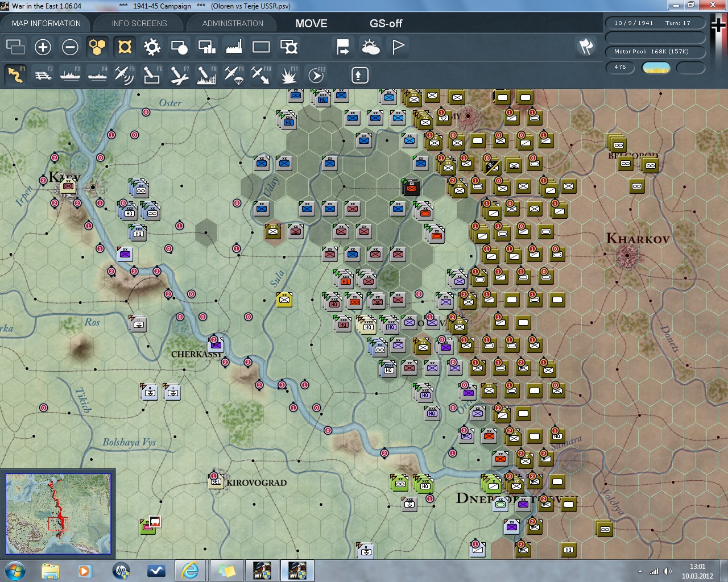Viewport: 728px width, 582px height.
Task: Open the Windows Start menu
Action: 15,570
